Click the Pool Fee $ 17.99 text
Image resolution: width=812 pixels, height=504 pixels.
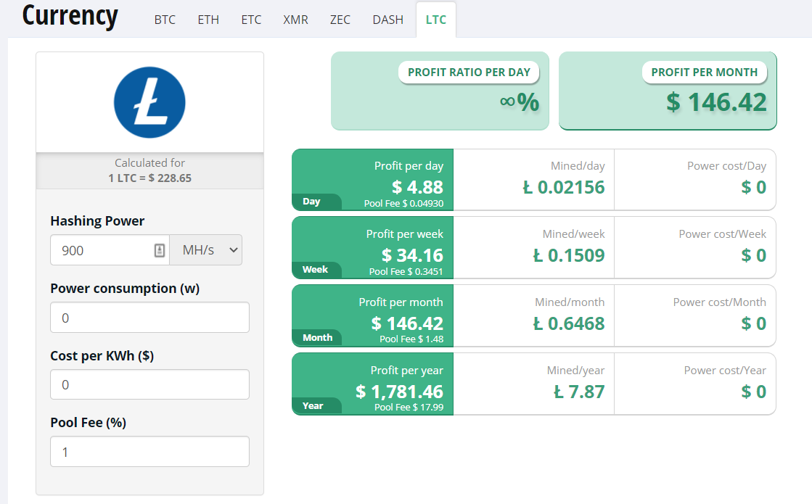tap(409, 408)
